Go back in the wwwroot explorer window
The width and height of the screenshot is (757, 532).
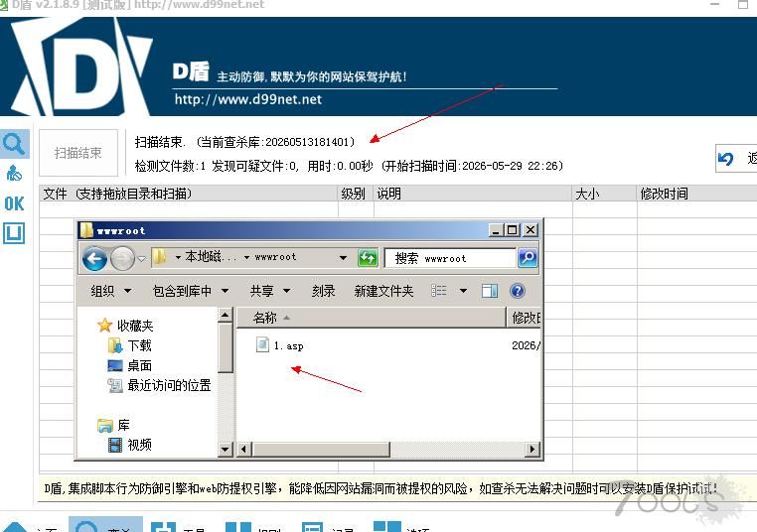94,258
